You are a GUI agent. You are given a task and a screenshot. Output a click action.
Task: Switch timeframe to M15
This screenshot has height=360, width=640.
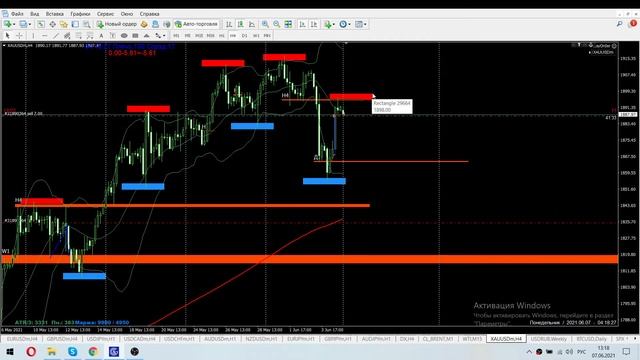199,36
